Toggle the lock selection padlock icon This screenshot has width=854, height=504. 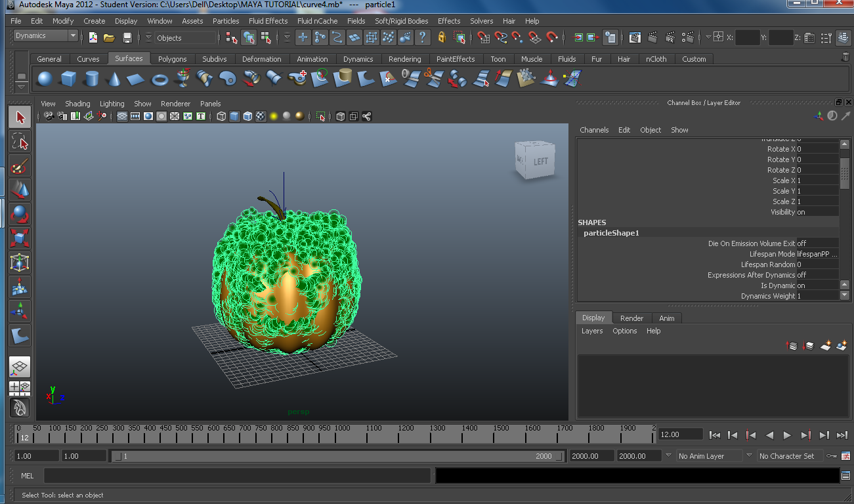coord(442,37)
